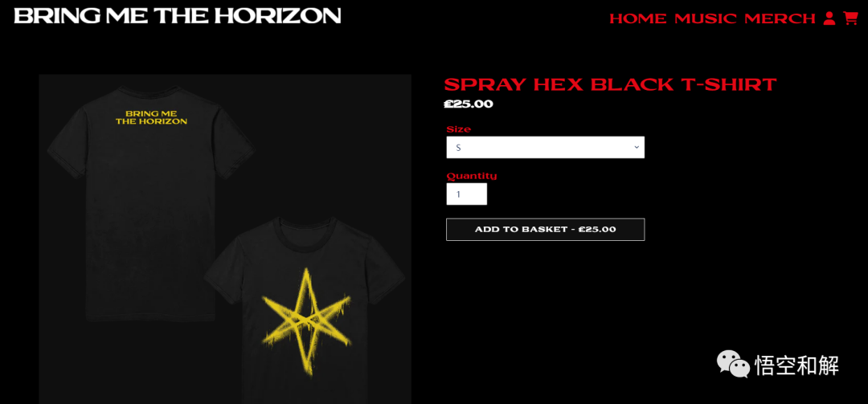Open the shopping cart icon

click(850, 18)
